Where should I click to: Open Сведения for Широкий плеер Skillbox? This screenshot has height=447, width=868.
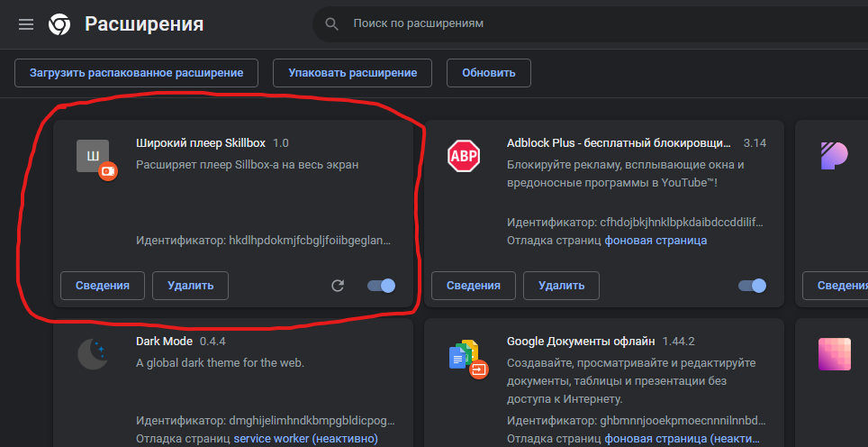(103, 286)
